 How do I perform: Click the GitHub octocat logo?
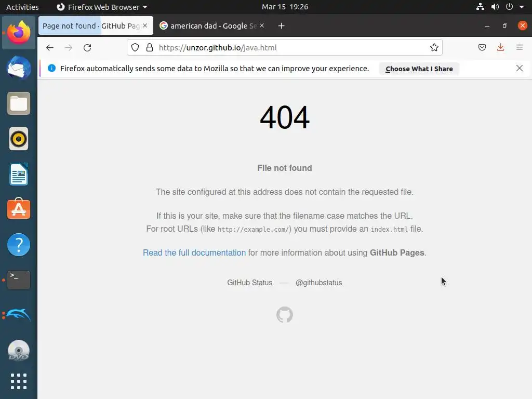tap(285, 315)
